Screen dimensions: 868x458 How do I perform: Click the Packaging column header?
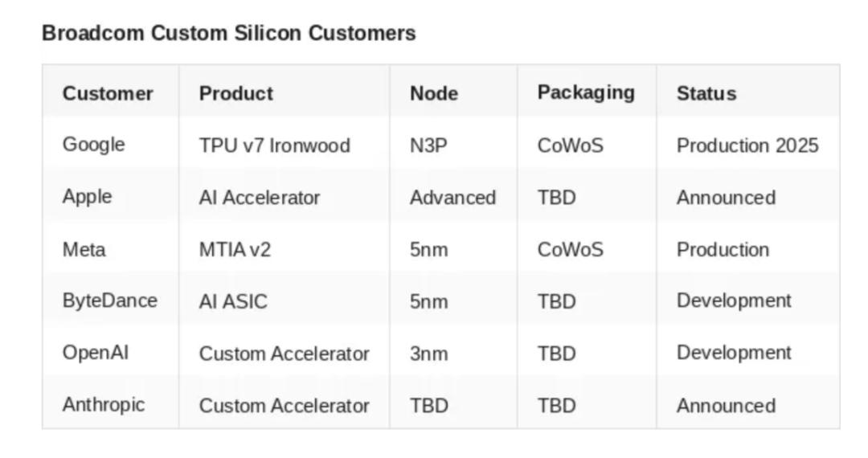click(586, 92)
